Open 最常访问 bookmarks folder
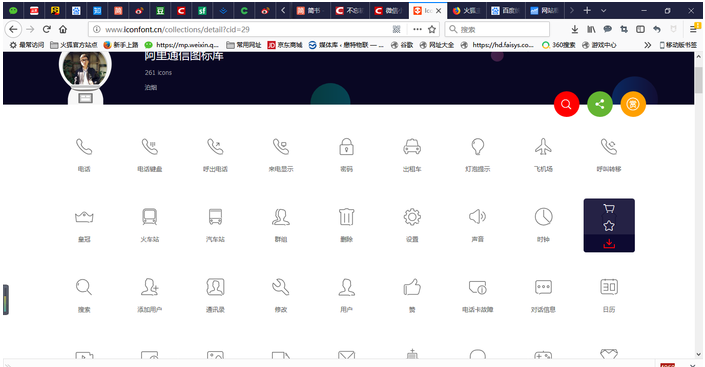This screenshot has height=367, width=705. 27,45
